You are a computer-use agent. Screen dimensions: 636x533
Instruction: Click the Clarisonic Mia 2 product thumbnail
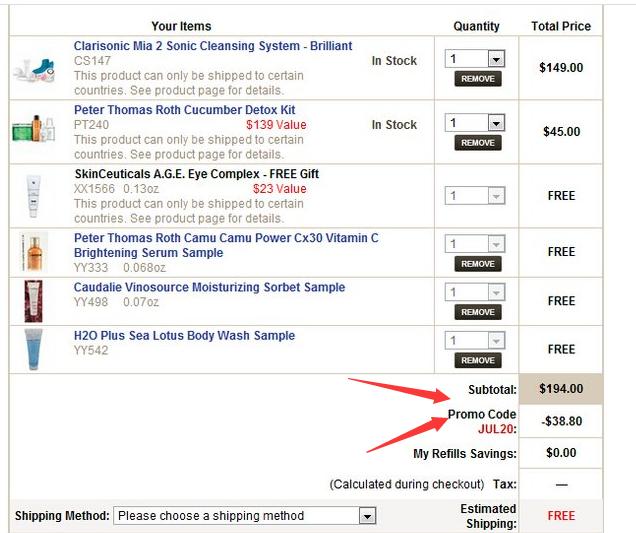coord(34,70)
